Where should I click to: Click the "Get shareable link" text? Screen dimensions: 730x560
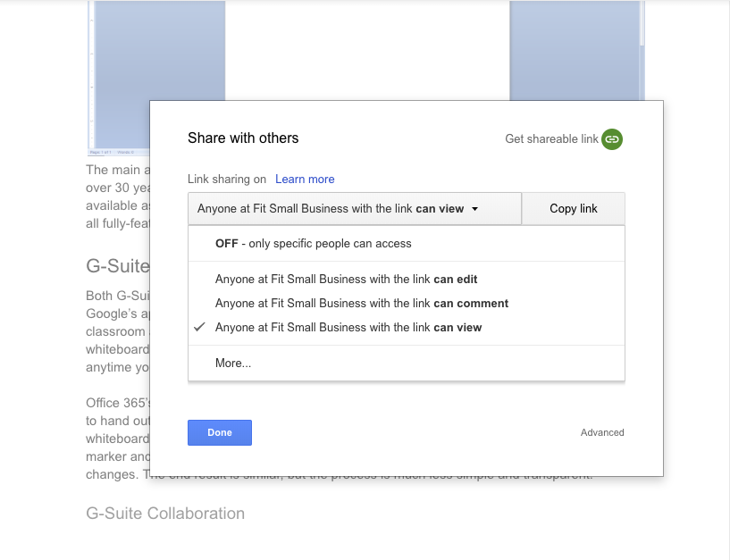(x=551, y=138)
